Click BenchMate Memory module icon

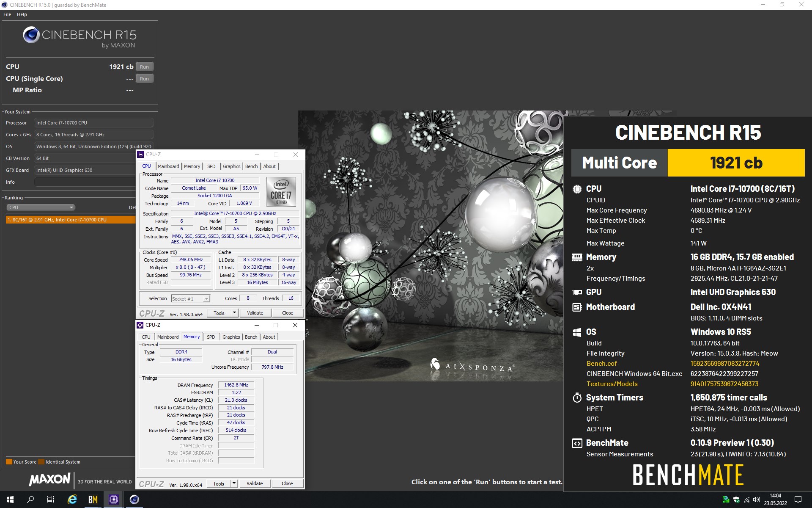(x=577, y=257)
